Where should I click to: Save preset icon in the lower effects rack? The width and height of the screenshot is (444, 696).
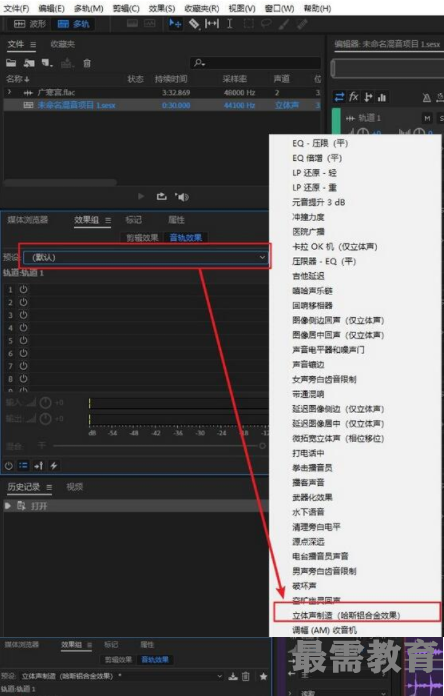click(x=233, y=676)
